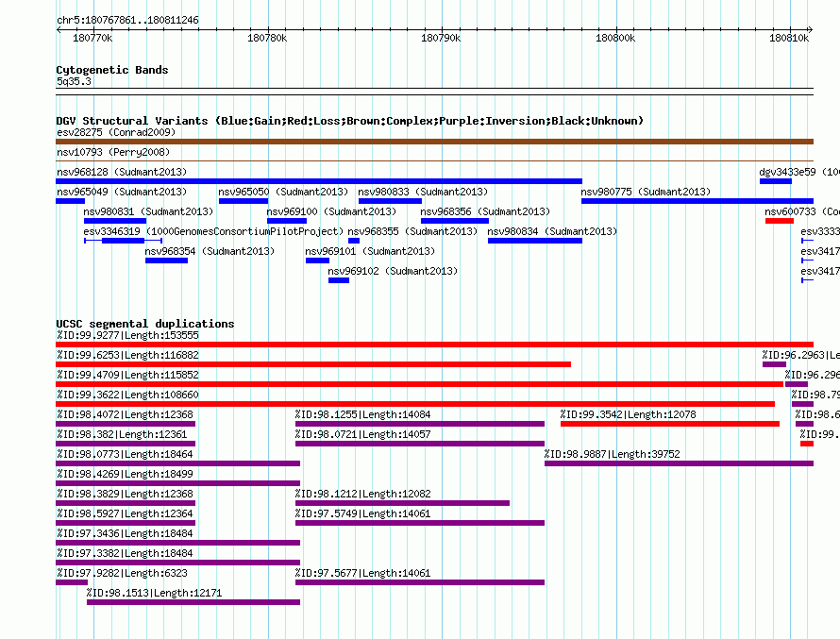This screenshot has width=840, height=639.
Task: Select the blue nsv980833 gain bar
Action: 390,201
